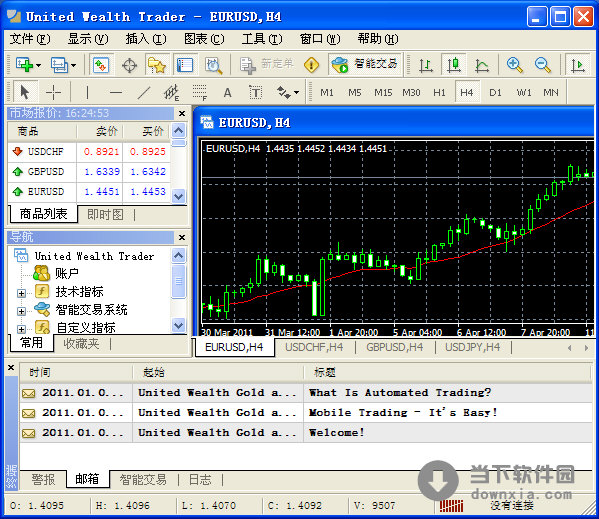
Task: Select the equidistant channel tool
Action: [x=171, y=92]
